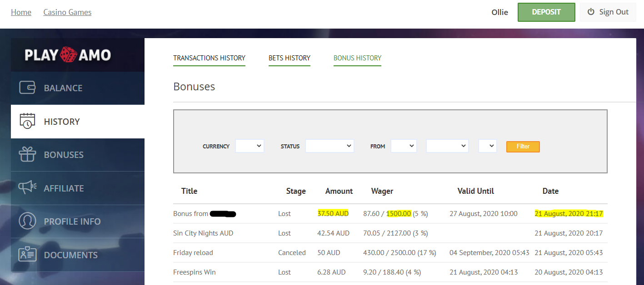Open the Status filter dropdown
The image size is (644, 285).
tap(329, 146)
